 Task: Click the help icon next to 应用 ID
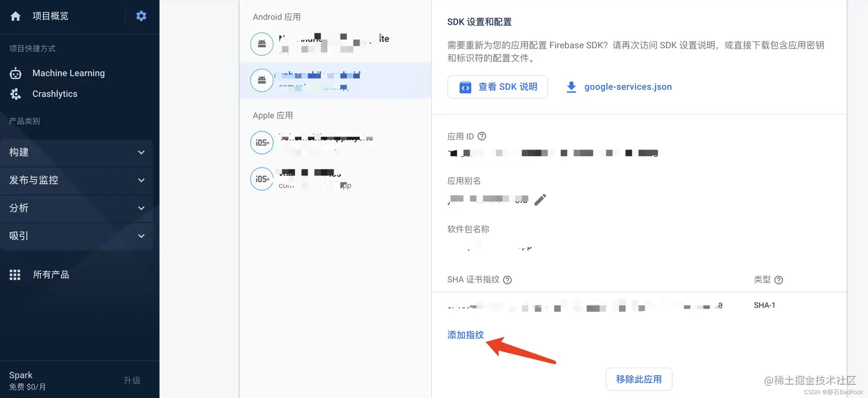tap(482, 136)
